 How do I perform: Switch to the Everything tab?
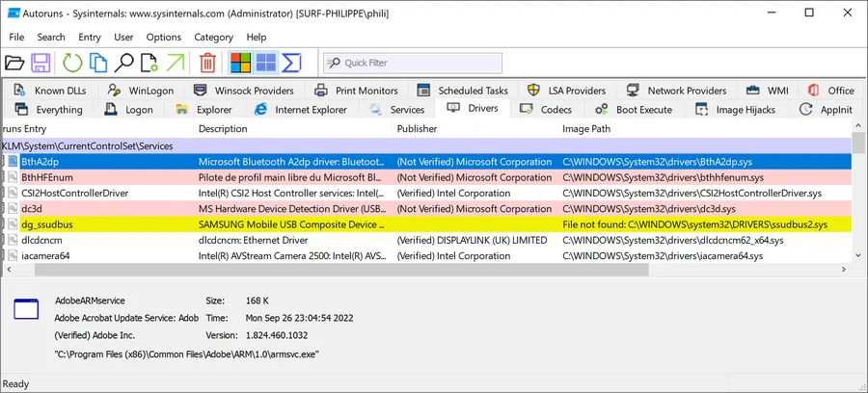(x=49, y=110)
